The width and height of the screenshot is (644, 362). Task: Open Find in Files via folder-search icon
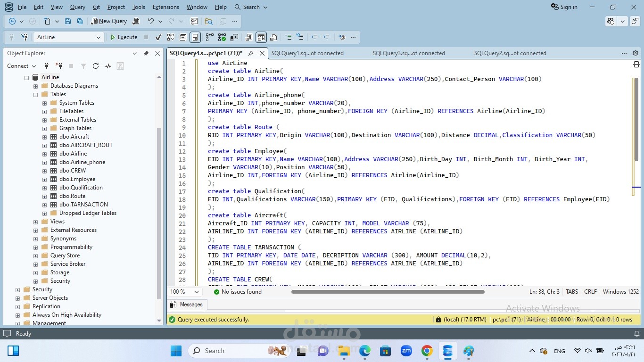point(208,21)
